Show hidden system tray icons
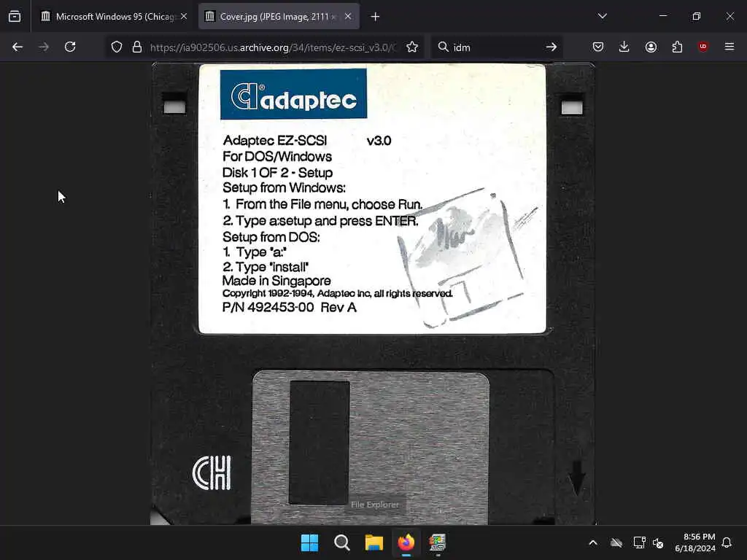Viewport: 747px width, 560px height. point(593,542)
